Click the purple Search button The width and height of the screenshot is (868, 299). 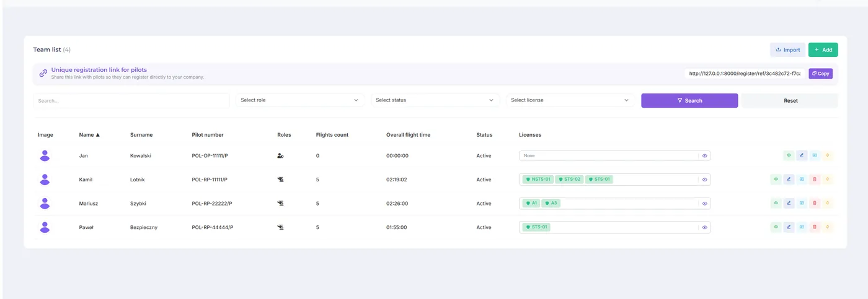[689, 100]
